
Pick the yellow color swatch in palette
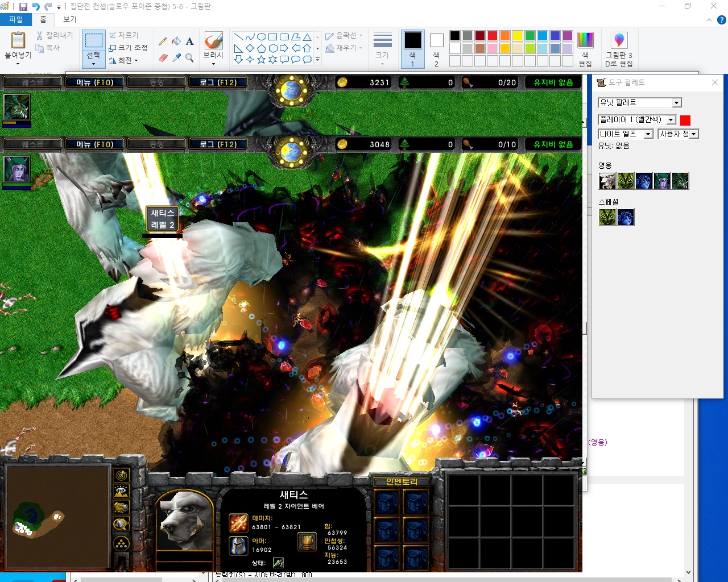click(x=518, y=36)
